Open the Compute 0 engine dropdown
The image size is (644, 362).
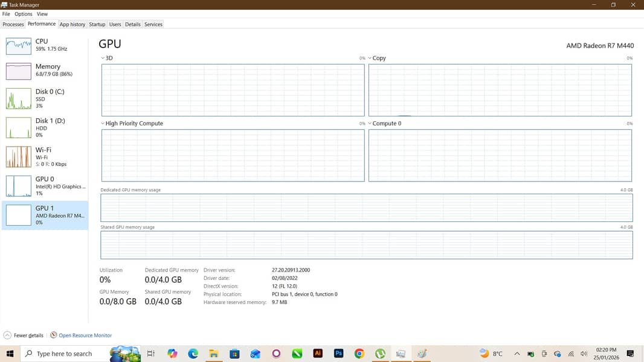(370, 123)
